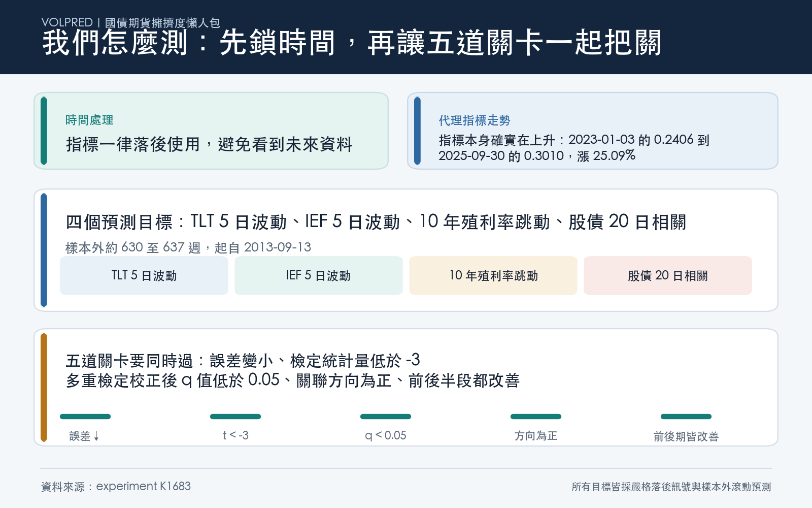
Task: Click the 時間處理 card heading
Action: 89,120
